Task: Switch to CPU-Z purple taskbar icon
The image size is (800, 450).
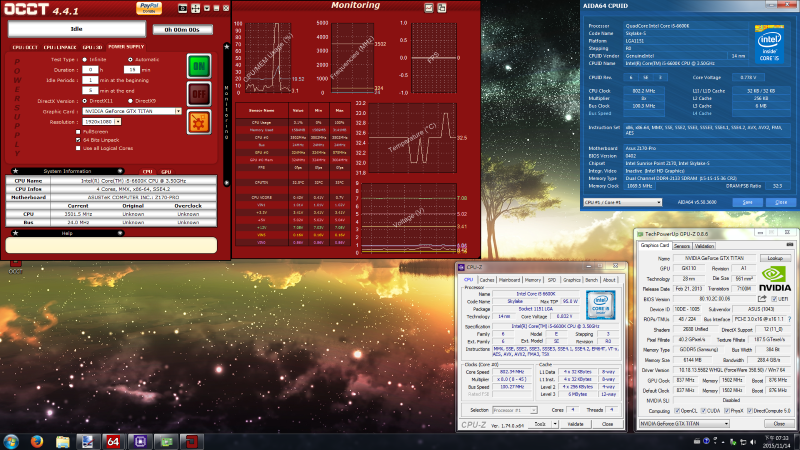Action: (x=140, y=441)
